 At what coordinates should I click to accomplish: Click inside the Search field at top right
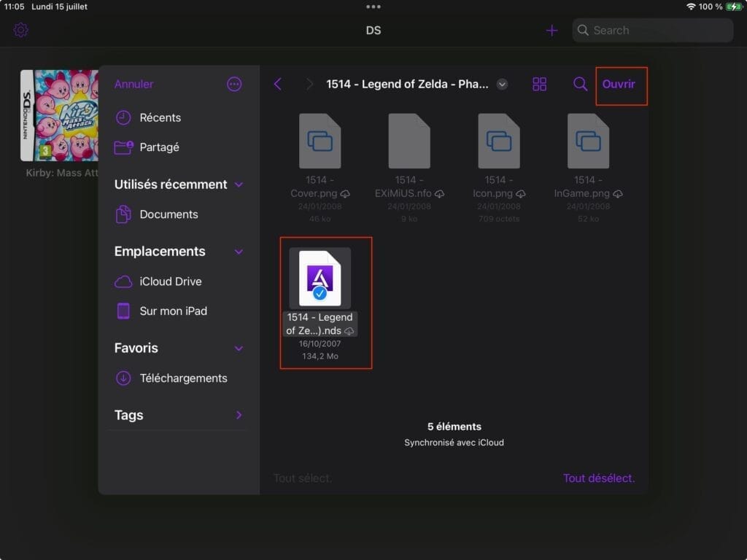pyautogui.click(x=651, y=30)
